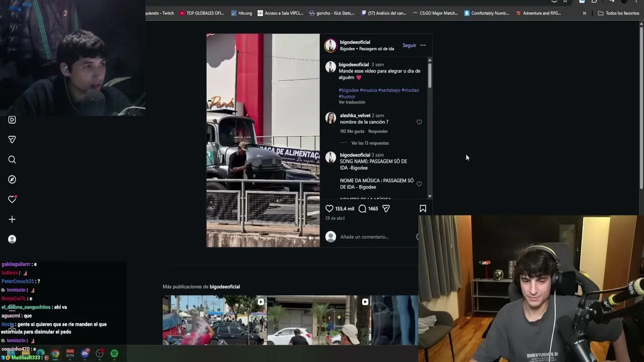Save the post with the bookmark icon

click(x=423, y=209)
